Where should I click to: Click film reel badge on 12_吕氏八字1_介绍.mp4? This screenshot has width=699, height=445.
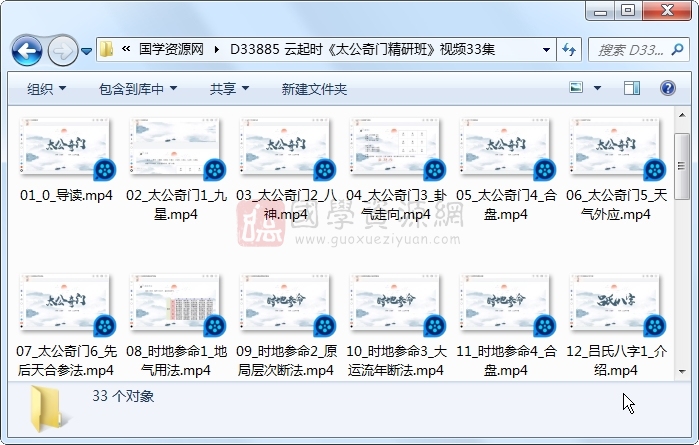[x=655, y=326]
